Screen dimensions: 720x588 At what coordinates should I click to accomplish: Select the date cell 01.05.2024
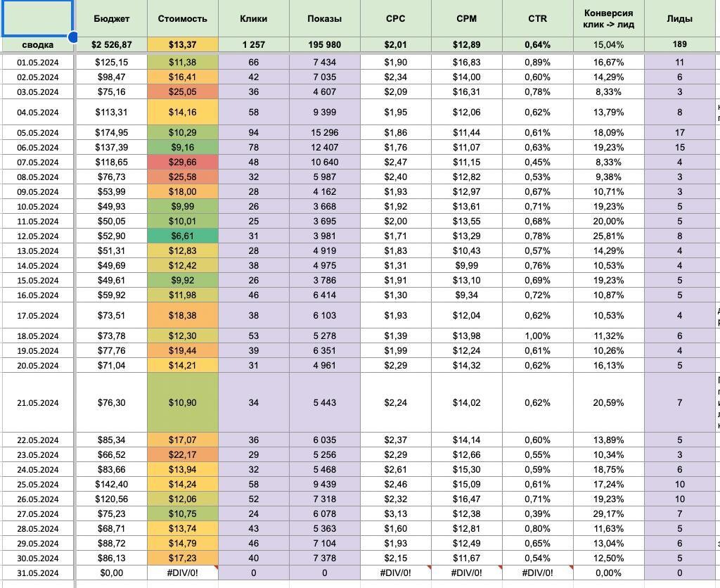tap(38, 63)
